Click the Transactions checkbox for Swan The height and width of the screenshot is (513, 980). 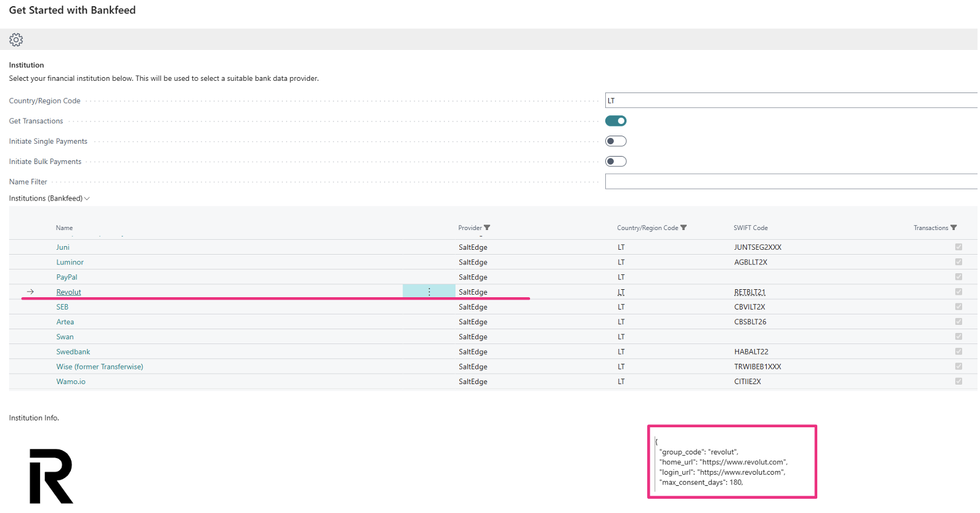point(958,337)
